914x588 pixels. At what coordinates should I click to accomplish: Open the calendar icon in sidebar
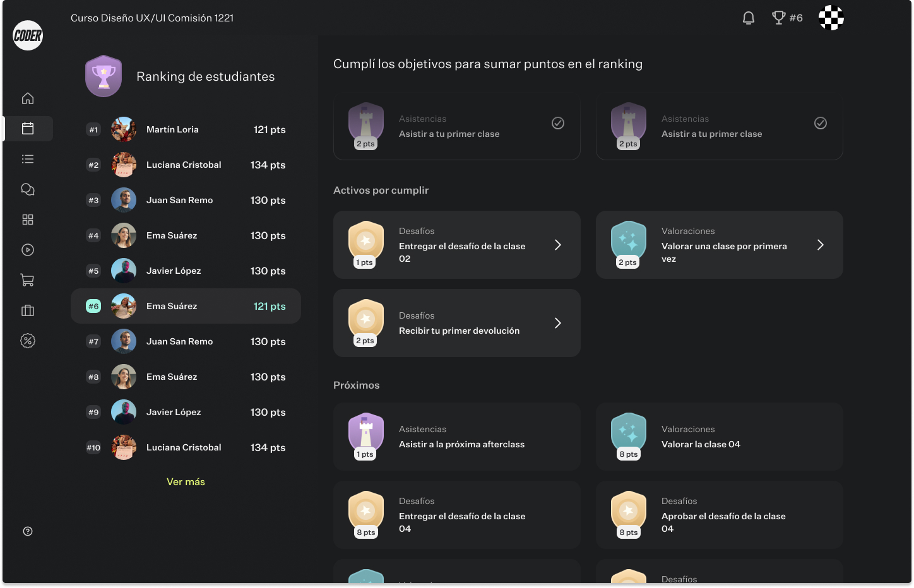[x=28, y=129]
